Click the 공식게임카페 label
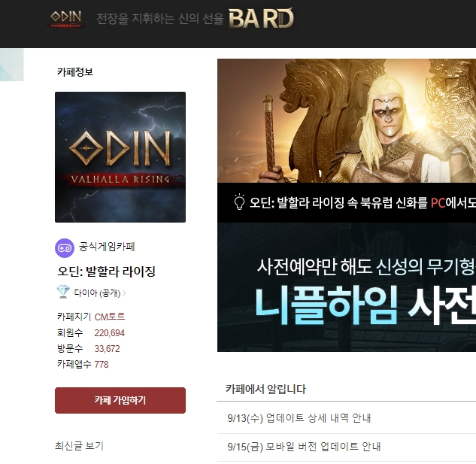 point(107,247)
